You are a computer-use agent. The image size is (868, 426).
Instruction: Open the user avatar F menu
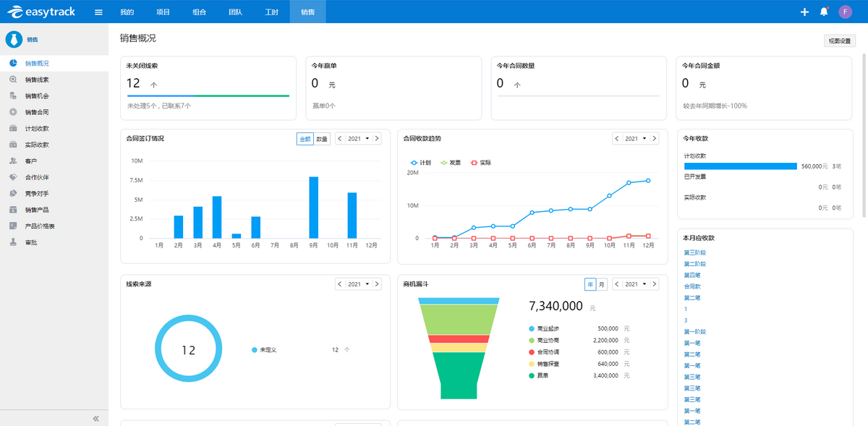click(x=845, y=12)
